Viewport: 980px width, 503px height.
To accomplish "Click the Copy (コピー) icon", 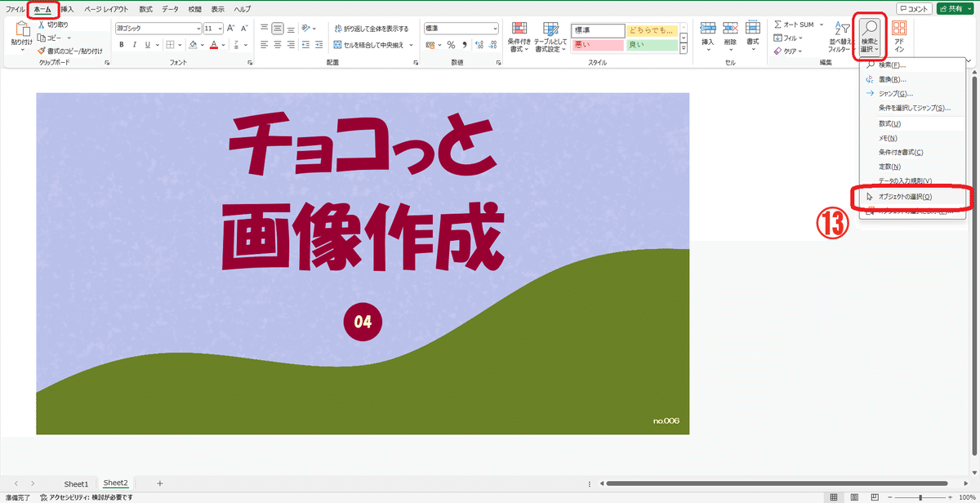I will 41,38.
